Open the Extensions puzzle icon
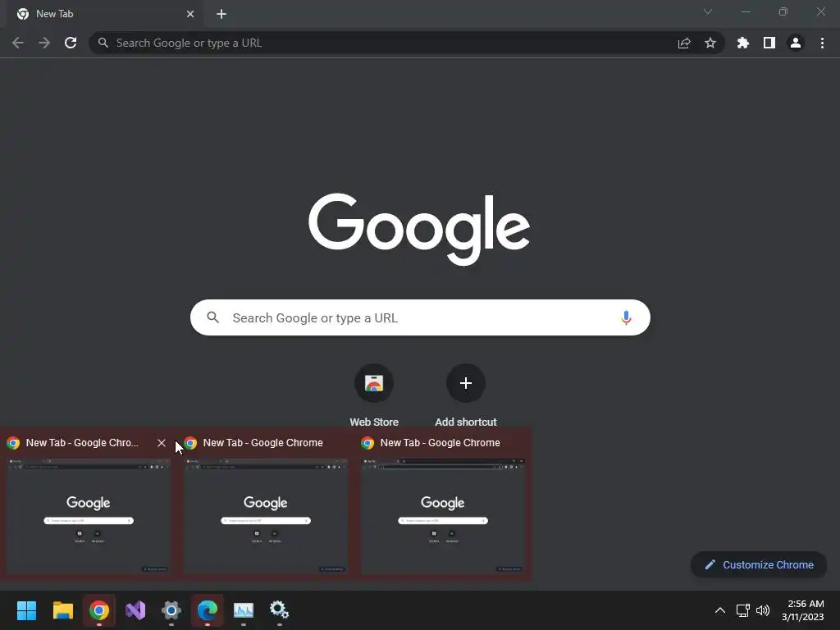 [x=742, y=43]
